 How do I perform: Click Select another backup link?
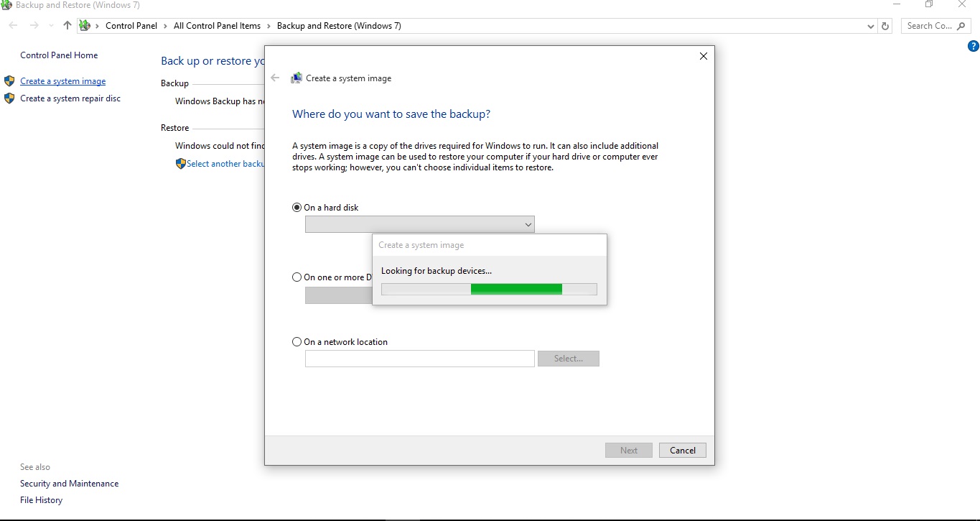pos(225,164)
